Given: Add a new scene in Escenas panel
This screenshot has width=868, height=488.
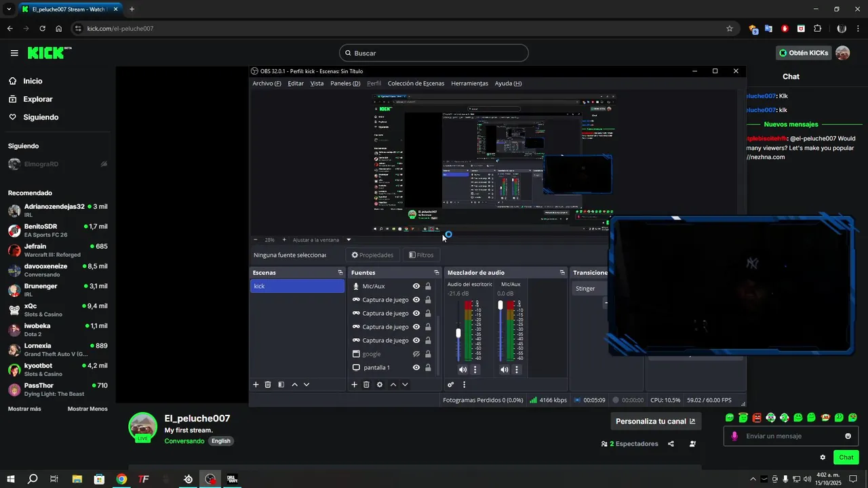Looking at the screenshot, I should [256, 384].
